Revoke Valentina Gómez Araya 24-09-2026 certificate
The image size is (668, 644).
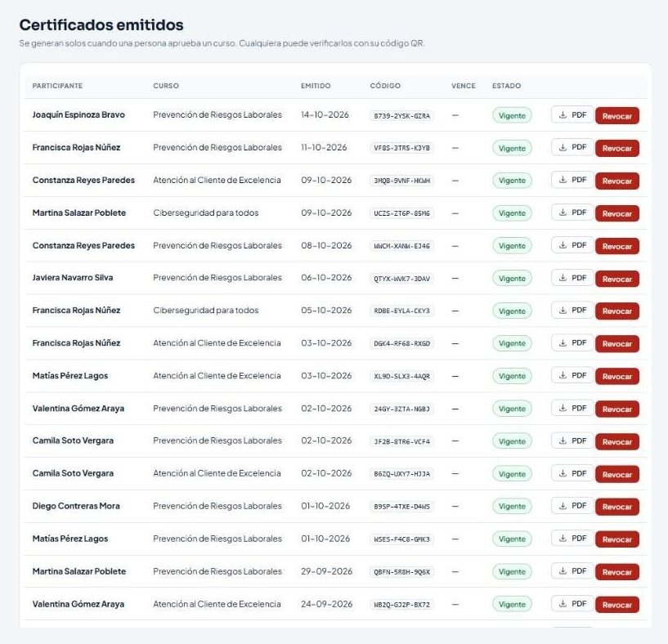[616, 605]
